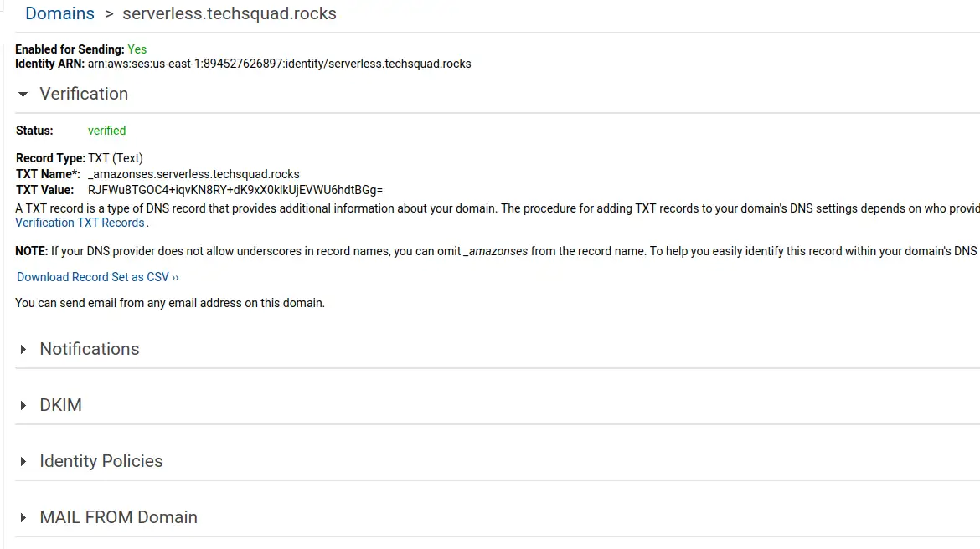980x549 pixels.
Task: Expand the Notifications section triangle
Action: click(x=23, y=349)
